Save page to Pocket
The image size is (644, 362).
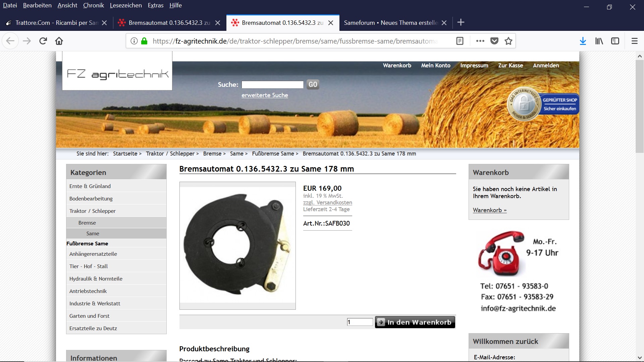(494, 41)
